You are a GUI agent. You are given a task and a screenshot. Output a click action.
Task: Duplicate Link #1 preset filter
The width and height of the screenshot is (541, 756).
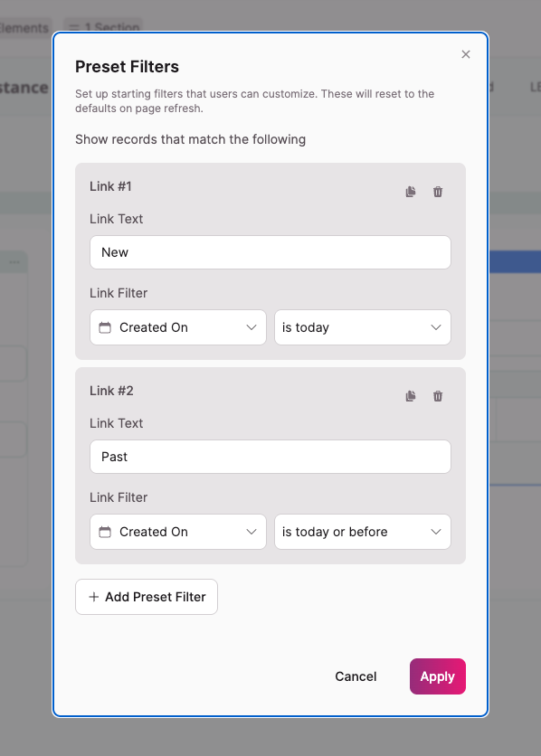411,192
